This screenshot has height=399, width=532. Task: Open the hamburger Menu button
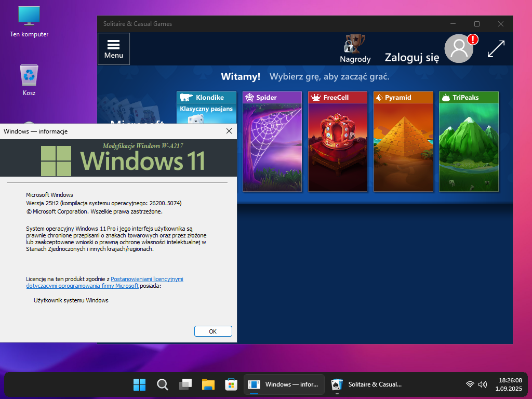(114, 49)
